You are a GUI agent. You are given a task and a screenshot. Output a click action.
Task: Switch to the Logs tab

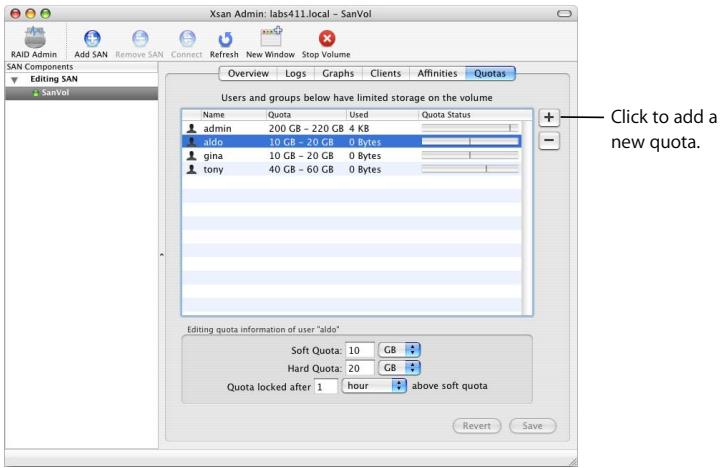tap(296, 73)
